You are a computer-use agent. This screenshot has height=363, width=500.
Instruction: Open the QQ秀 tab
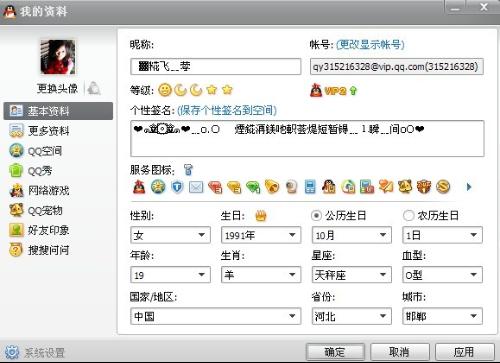(x=58, y=171)
